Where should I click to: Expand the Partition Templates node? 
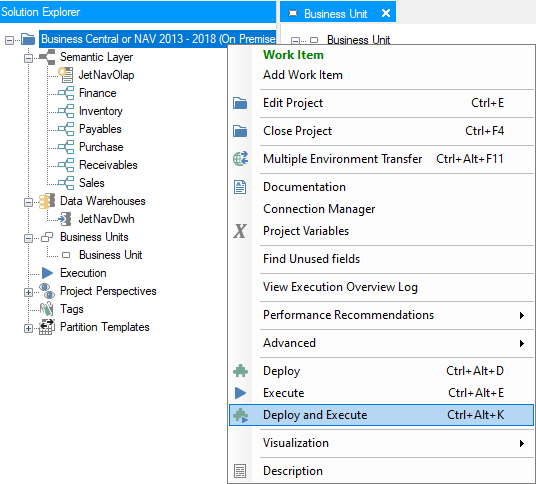tap(28, 328)
